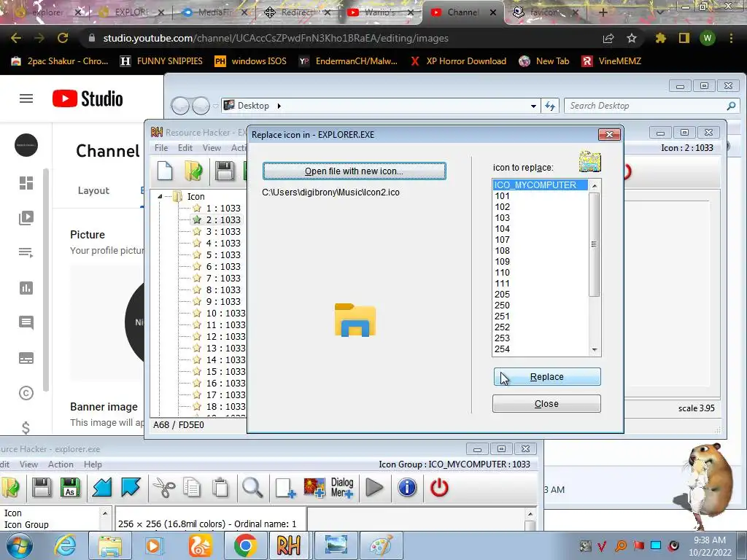Viewport: 747px width, 560px height.
Task: Open Analytics icon in Studio sidebar
Action: 26,288
